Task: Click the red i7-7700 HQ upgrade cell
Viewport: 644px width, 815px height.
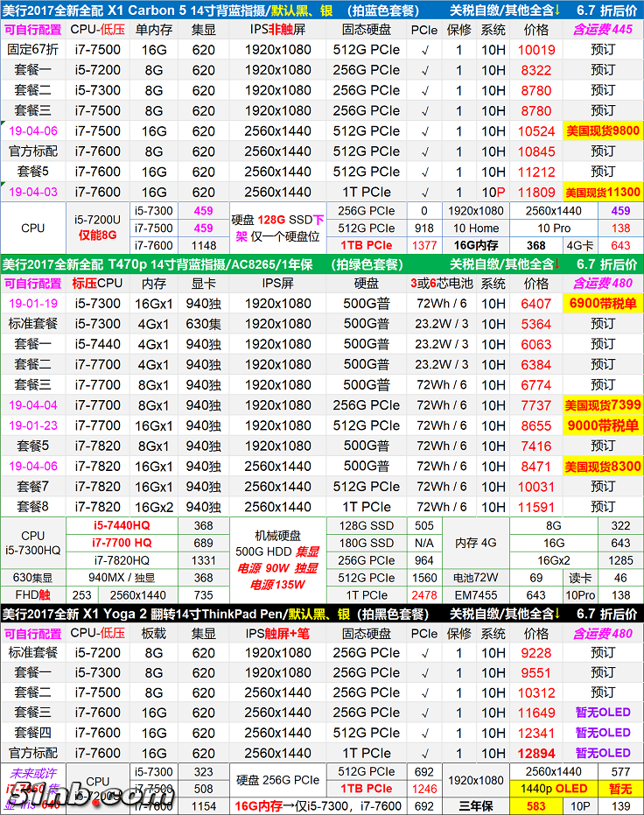Action: coord(122,543)
